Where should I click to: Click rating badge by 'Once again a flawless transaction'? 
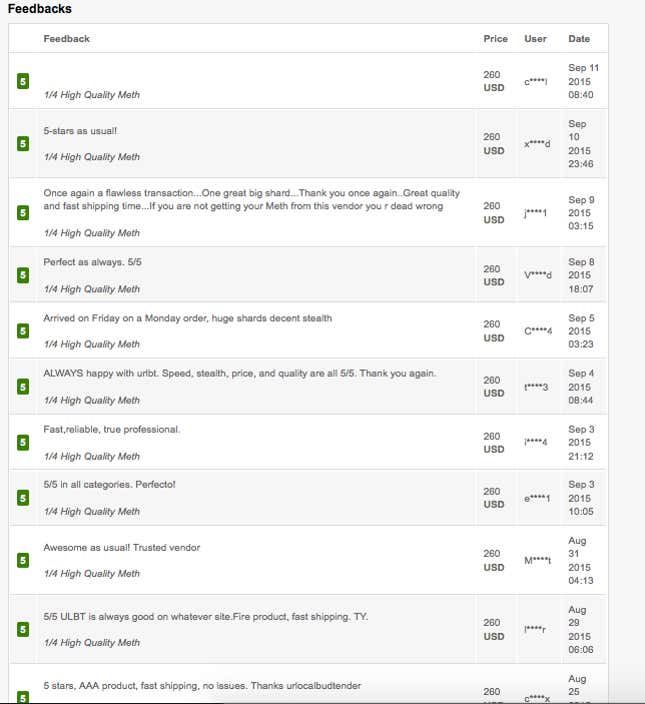(23, 213)
